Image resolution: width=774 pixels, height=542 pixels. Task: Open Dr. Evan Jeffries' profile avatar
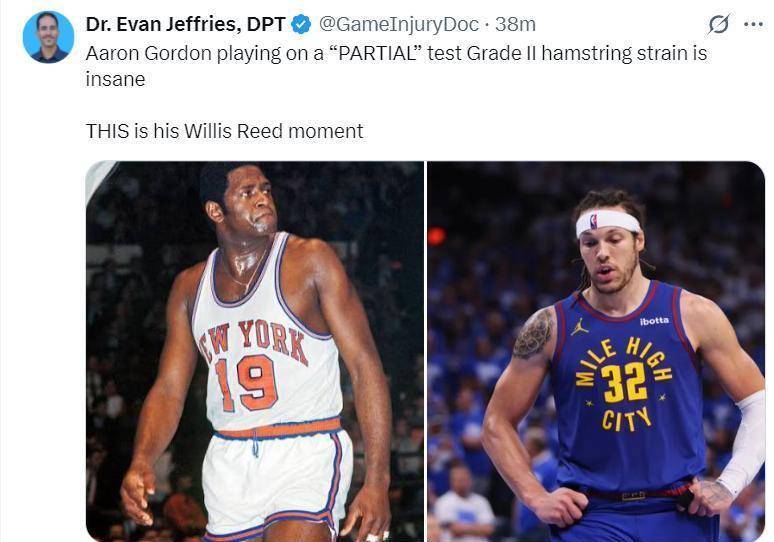pyautogui.click(x=48, y=37)
